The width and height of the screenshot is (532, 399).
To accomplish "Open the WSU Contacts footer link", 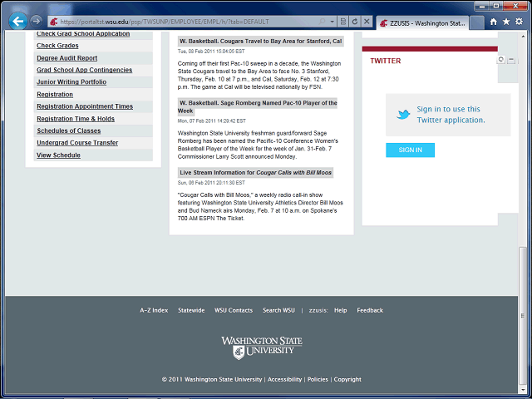I will click(x=234, y=310).
